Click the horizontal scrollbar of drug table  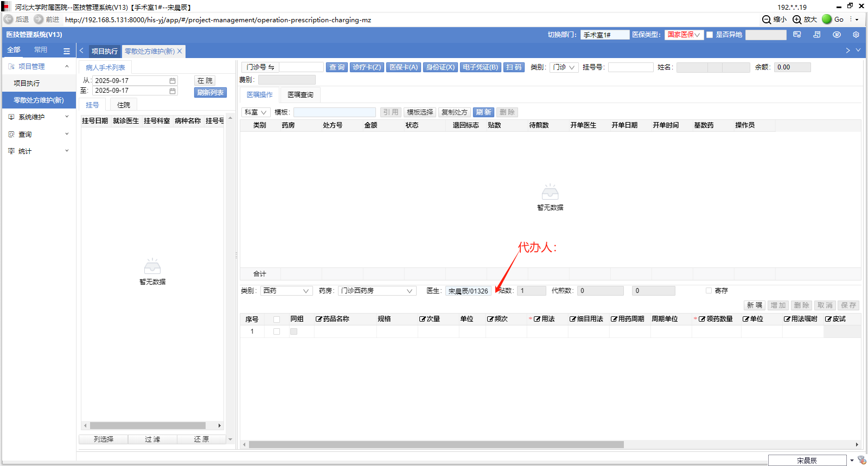tap(436, 445)
